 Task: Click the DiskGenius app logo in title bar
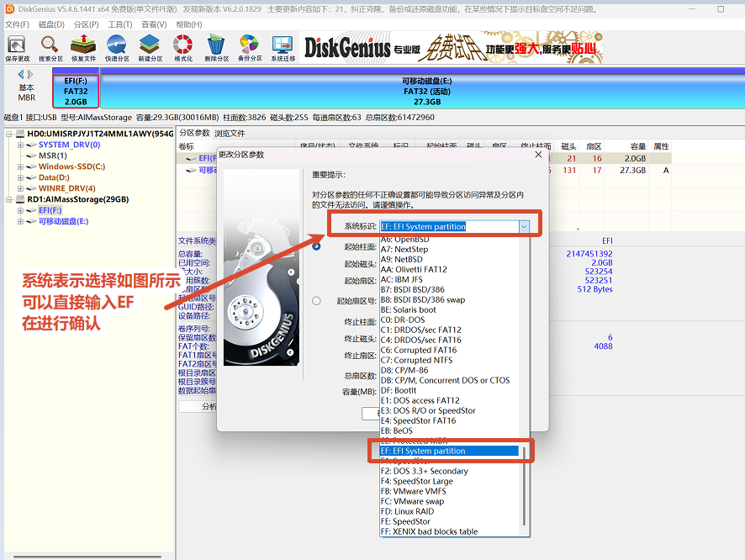pyautogui.click(x=9, y=9)
